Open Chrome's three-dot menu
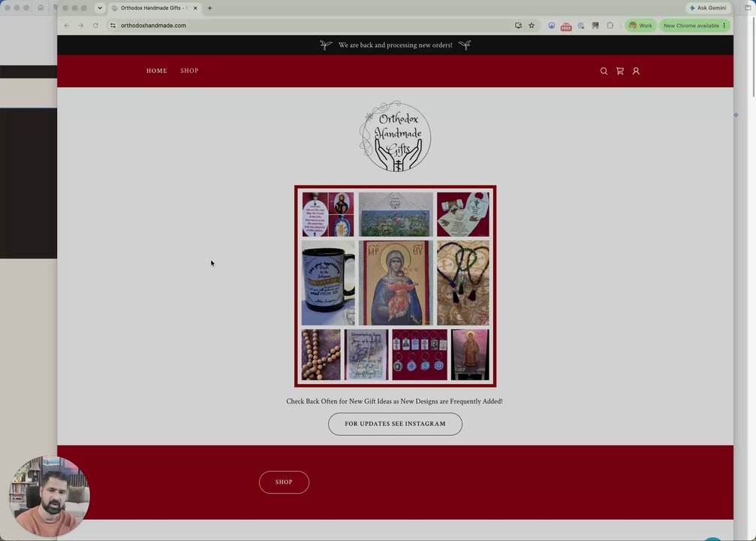 724,26
